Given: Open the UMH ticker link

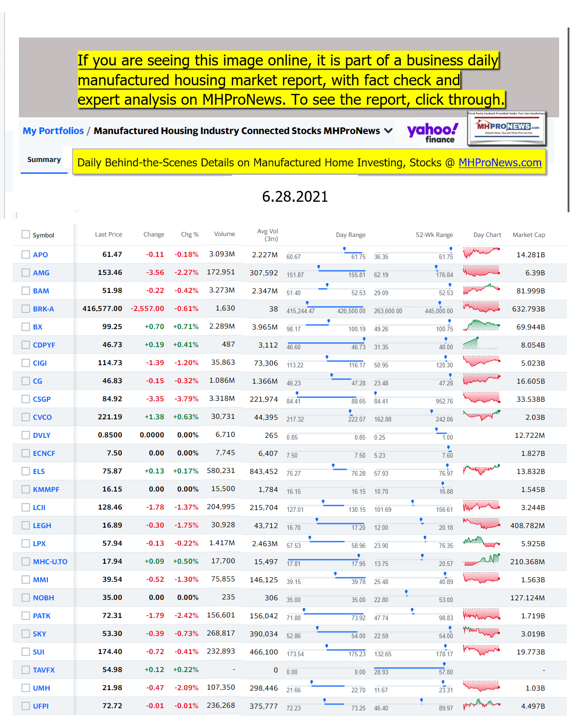Looking at the screenshot, I should point(42,688).
